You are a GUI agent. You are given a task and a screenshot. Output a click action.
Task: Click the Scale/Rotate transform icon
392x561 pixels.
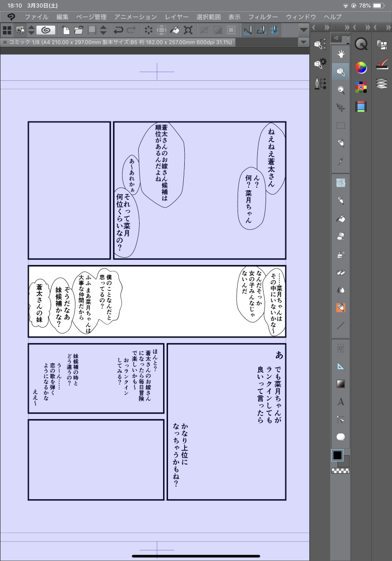pos(188,30)
